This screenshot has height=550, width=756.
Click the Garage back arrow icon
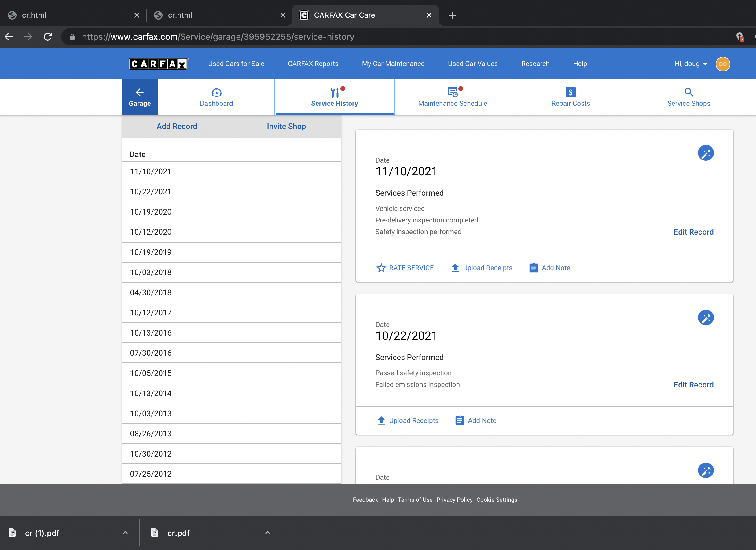[140, 92]
